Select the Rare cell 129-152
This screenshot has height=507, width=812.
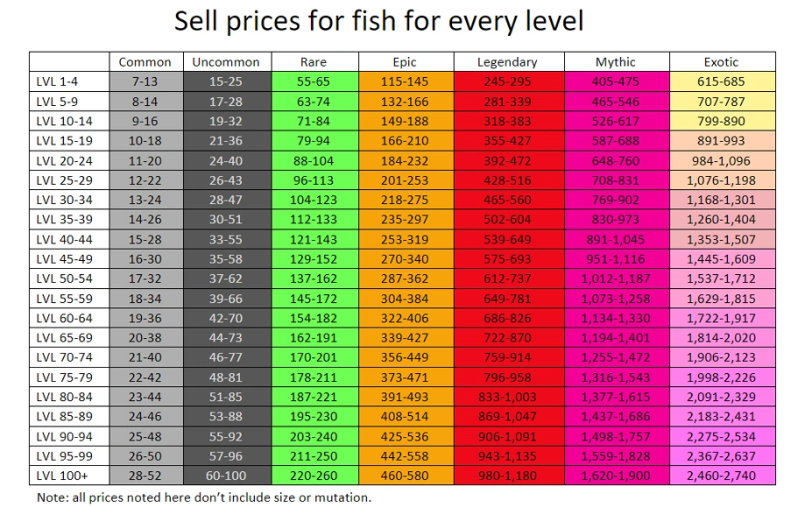pyautogui.click(x=314, y=259)
